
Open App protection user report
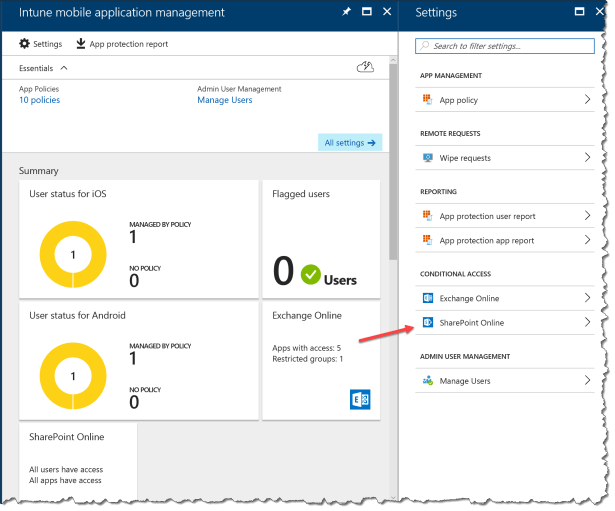click(x=505, y=216)
